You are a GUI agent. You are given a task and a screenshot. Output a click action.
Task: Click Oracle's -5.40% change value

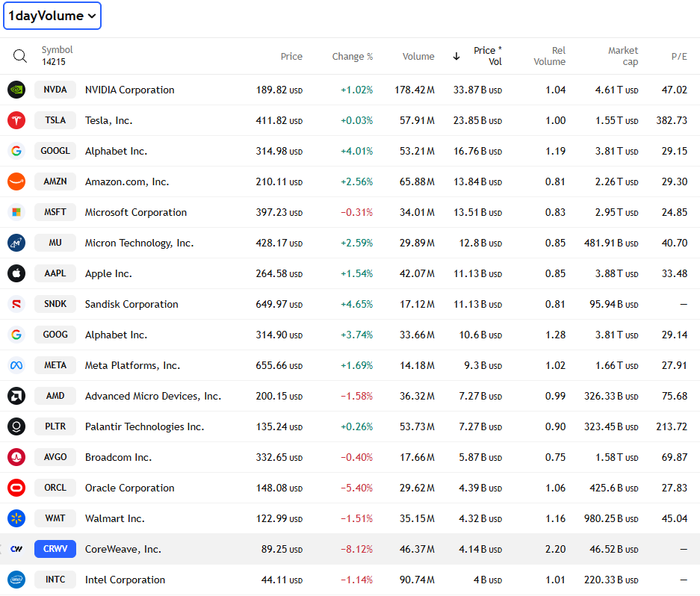pos(356,488)
